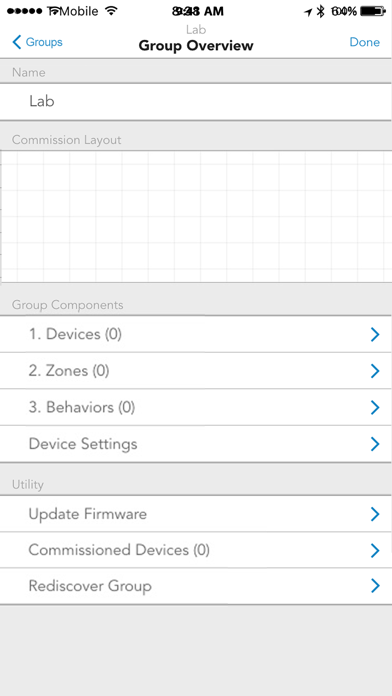Viewport: 392px width, 696px height.
Task: Edit the Lab name field
Action: [196, 102]
